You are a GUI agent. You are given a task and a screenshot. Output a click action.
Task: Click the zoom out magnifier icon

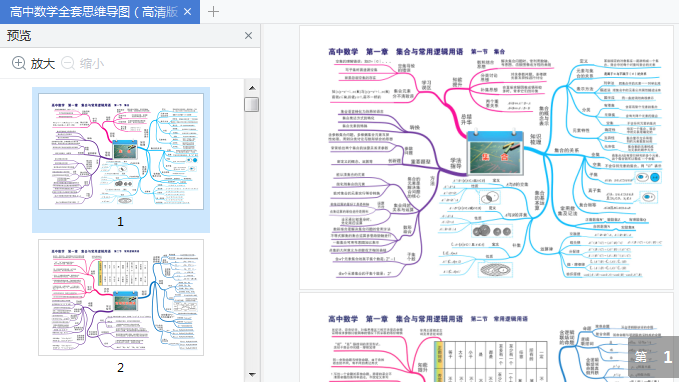[x=68, y=63]
